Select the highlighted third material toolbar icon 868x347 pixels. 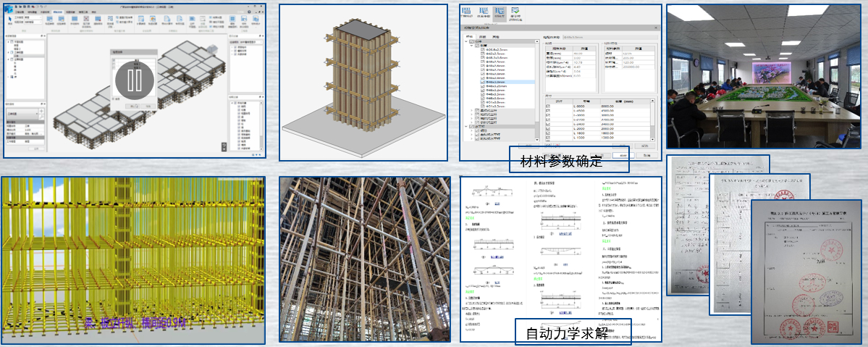[x=500, y=13]
